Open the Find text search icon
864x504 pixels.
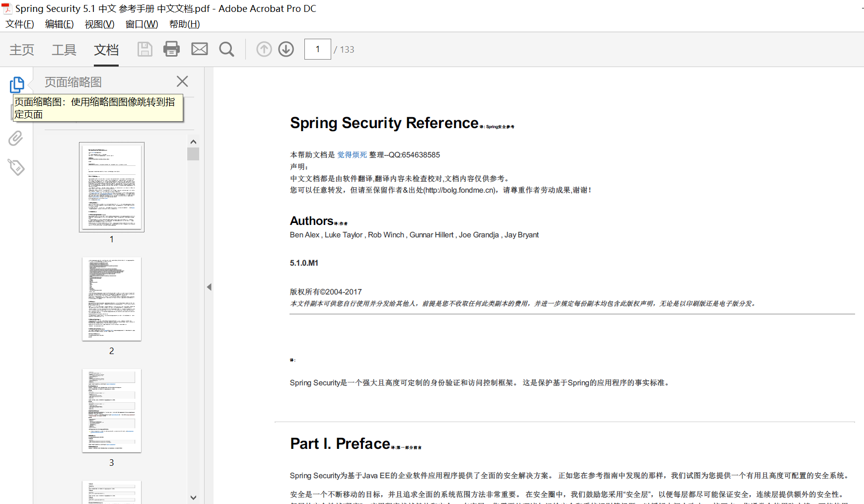(226, 49)
